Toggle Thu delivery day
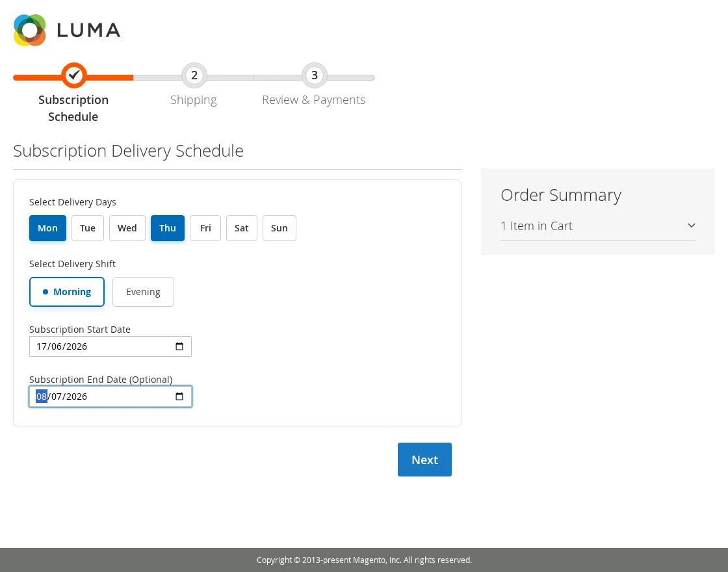The width and height of the screenshot is (728, 572). pos(168,228)
